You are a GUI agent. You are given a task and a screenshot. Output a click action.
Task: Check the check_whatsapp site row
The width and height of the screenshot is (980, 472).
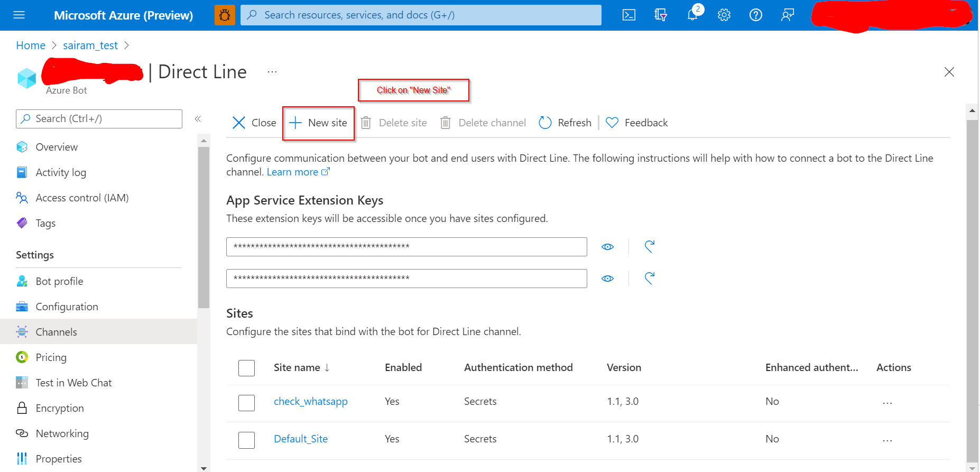click(x=246, y=403)
